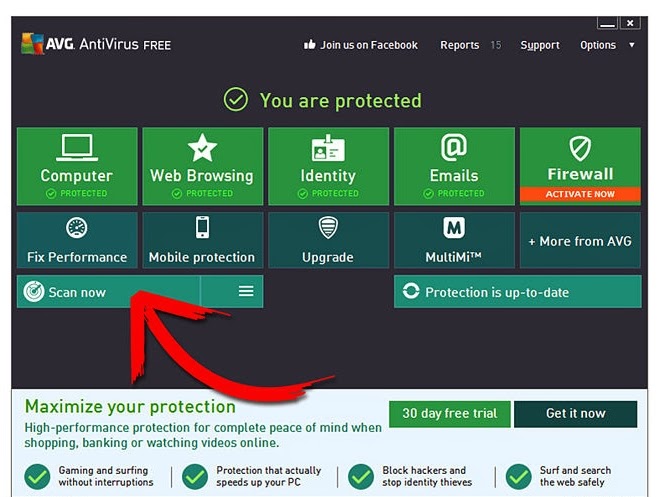Click the Maximize your protection heading

130,406
